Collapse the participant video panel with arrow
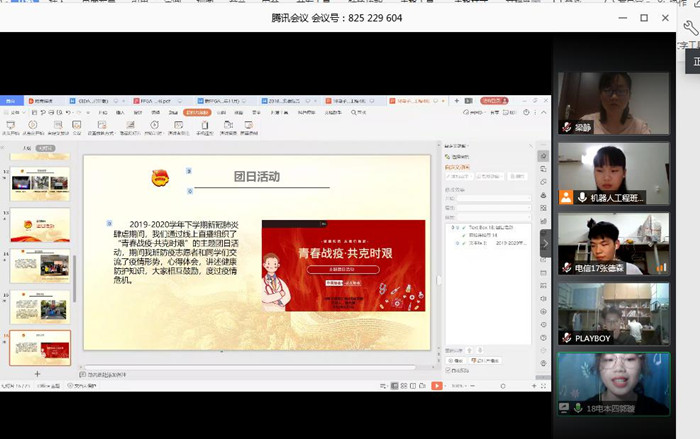The height and width of the screenshot is (439, 700). point(545,243)
